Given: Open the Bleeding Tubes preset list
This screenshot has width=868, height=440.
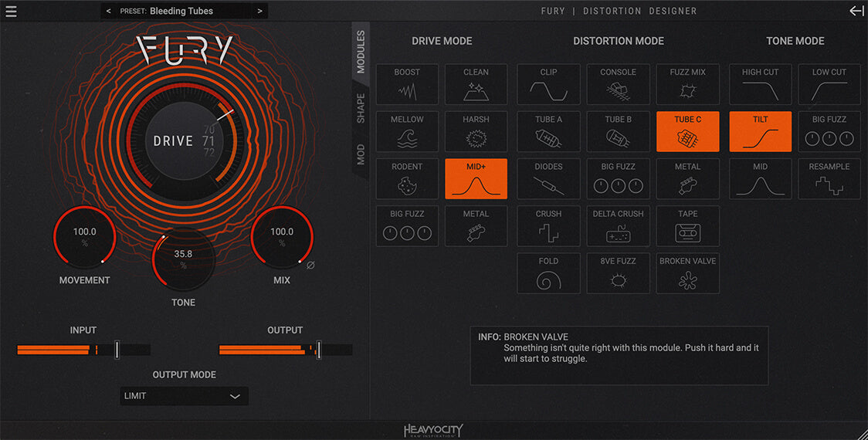Looking at the screenshot, I should click(181, 11).
